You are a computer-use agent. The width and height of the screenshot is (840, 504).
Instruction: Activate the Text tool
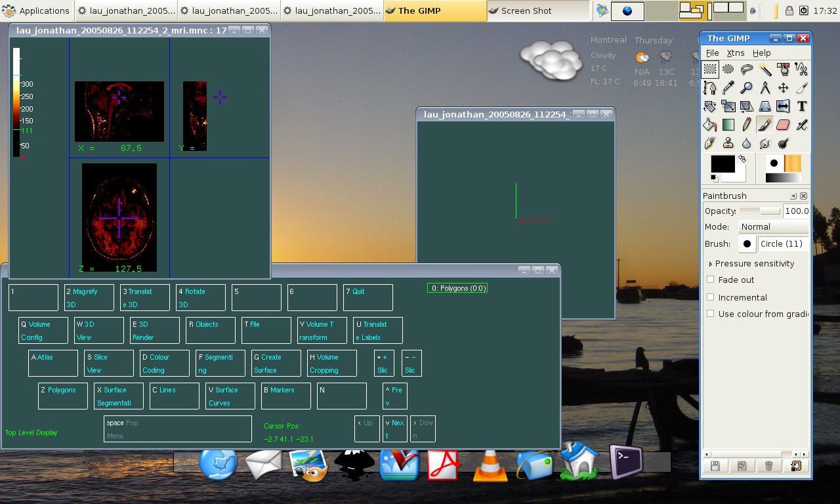(801, 106)
